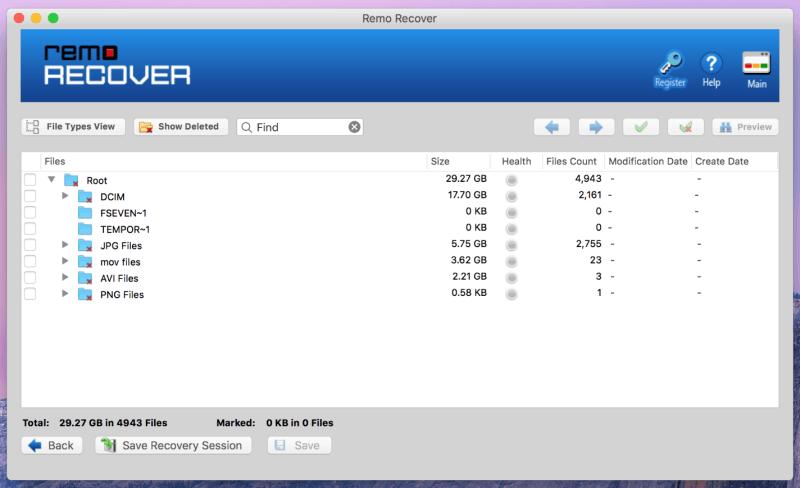This screenshot has height=488, width=800.
Task: Check the DCIM folder checkbox
Action: pos(30,196)
